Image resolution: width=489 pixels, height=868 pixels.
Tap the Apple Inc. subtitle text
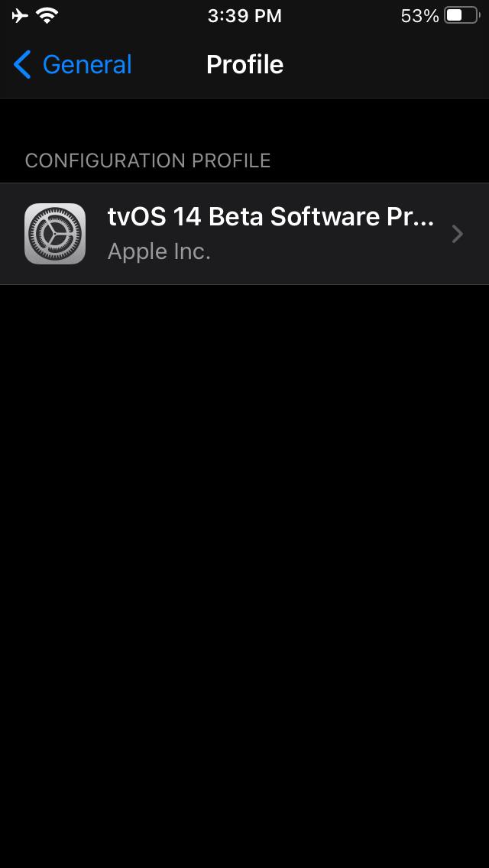(159, 252)
